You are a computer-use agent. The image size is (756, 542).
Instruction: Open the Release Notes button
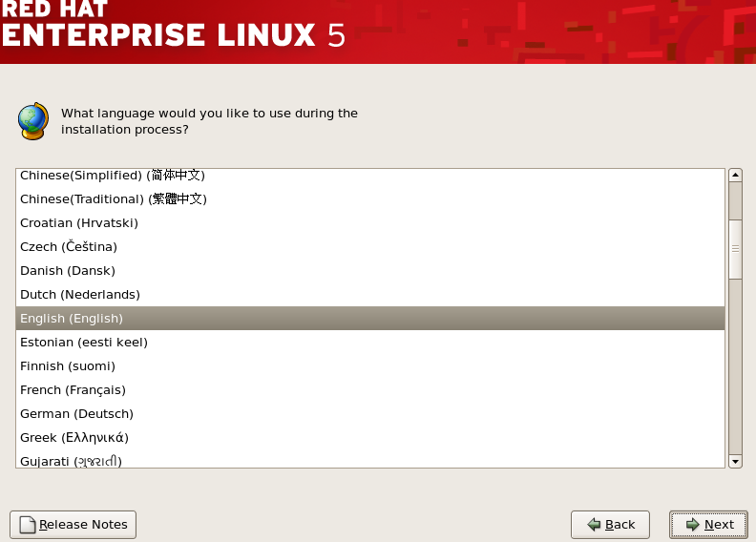(x=73, y=525)
